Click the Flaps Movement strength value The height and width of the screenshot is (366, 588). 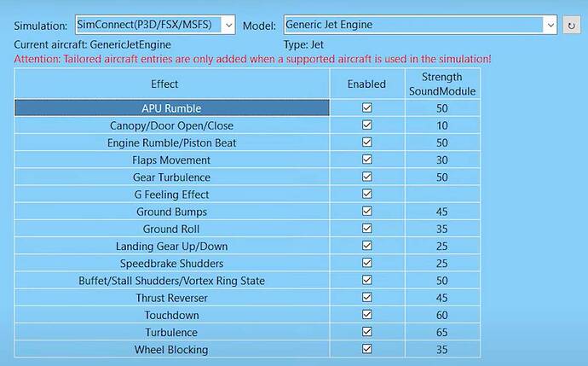coord(441,160)
